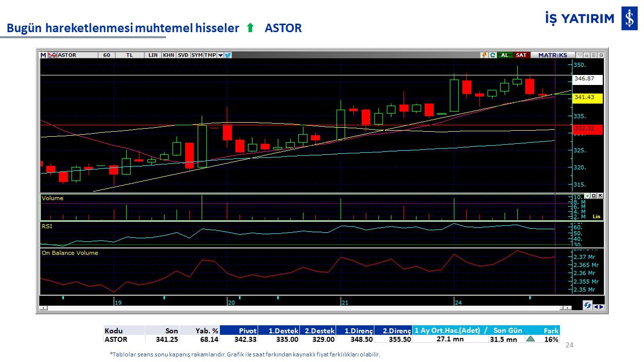The height and width of the screenshot is (362, 644).
Task: Click the red SAT sell button
Action: pos(521,55)
